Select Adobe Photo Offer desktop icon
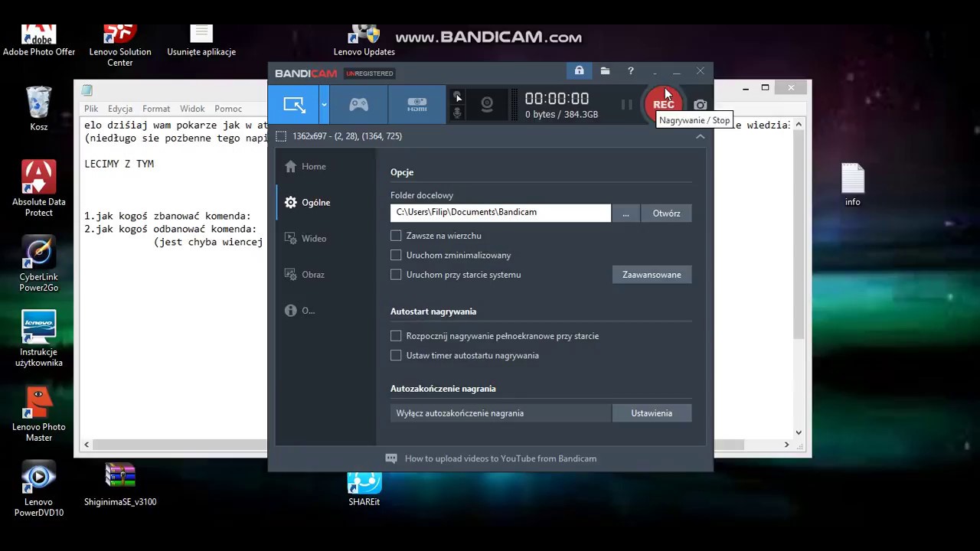Screen dimensions: 980x551 coord(39,41)
